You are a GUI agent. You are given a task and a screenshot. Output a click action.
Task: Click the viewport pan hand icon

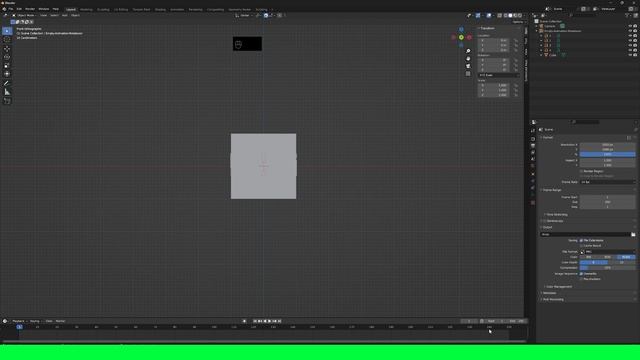click(x=468, y=58)
